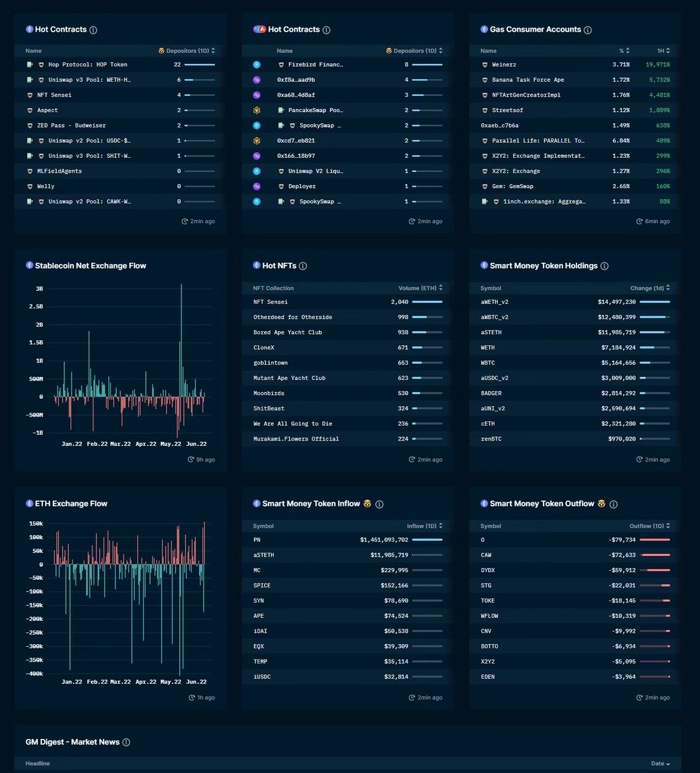Click chain icon on the Firebird Financ… row
Screen dimensions: 700x773
point(256,64)
